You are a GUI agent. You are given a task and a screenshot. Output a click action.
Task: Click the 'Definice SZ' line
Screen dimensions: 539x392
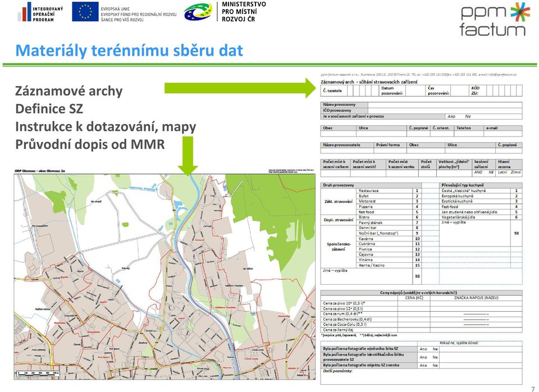pyautogui.click(x=49, y=108)
